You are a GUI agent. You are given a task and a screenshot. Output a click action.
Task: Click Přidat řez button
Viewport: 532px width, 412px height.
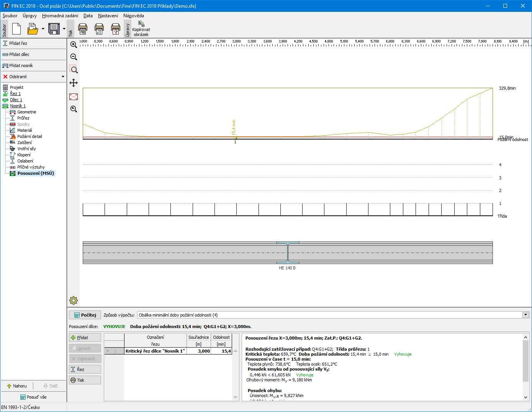point(33,43)
